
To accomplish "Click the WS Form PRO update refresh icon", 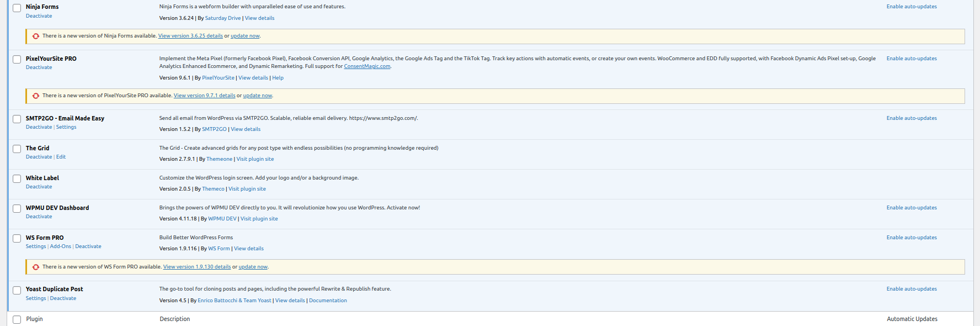I will point(36,267).
